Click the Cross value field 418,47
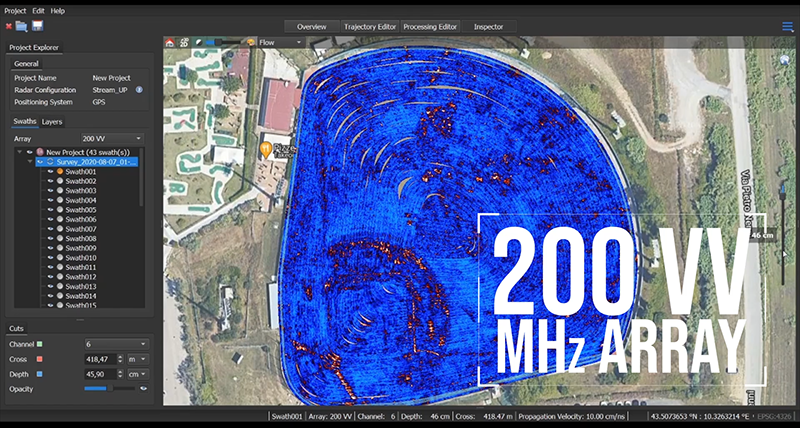Screen dimensions: 800x428 tap(101, 359)
